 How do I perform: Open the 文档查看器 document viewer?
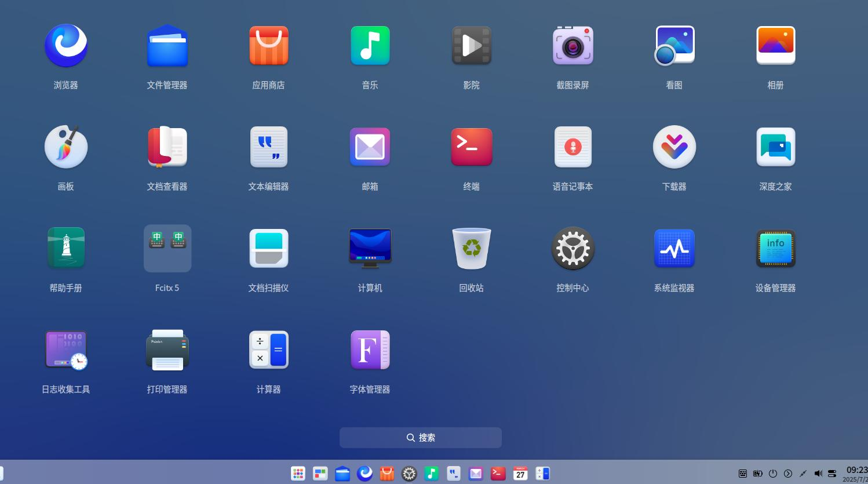point(167,147)
